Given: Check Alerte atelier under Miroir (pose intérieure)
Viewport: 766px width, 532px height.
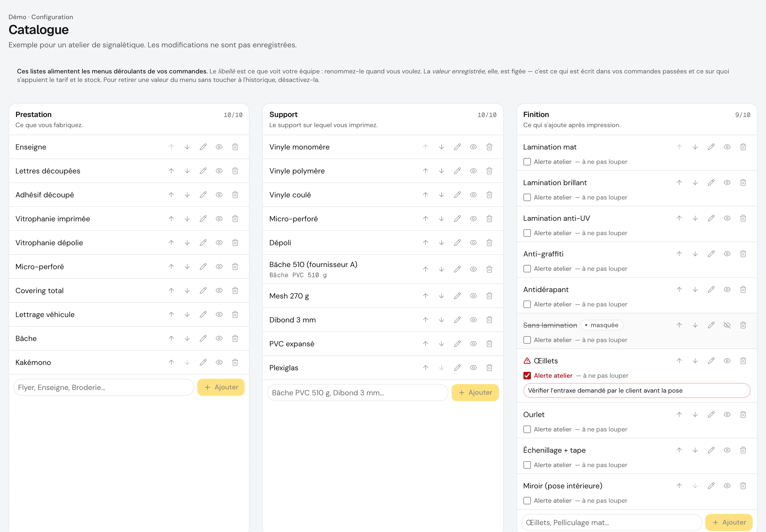Looking at the screenshot, I should (x=527, y=501).
